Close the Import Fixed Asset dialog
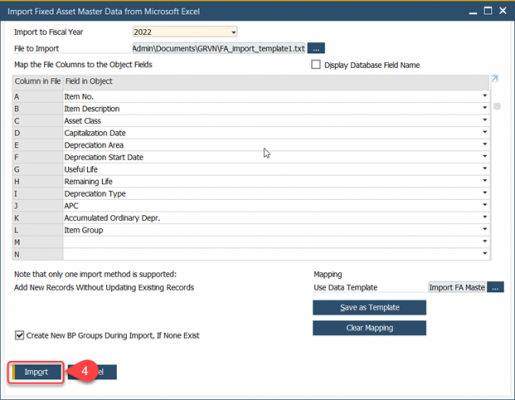The width and height of the screenshot is (515, 400). coord(503,11)
